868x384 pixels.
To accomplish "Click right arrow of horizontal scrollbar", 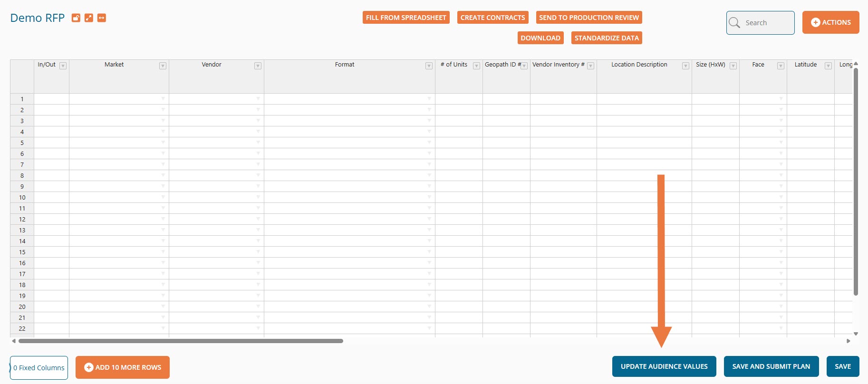I will pyautogui.click(x=848, y=341).
